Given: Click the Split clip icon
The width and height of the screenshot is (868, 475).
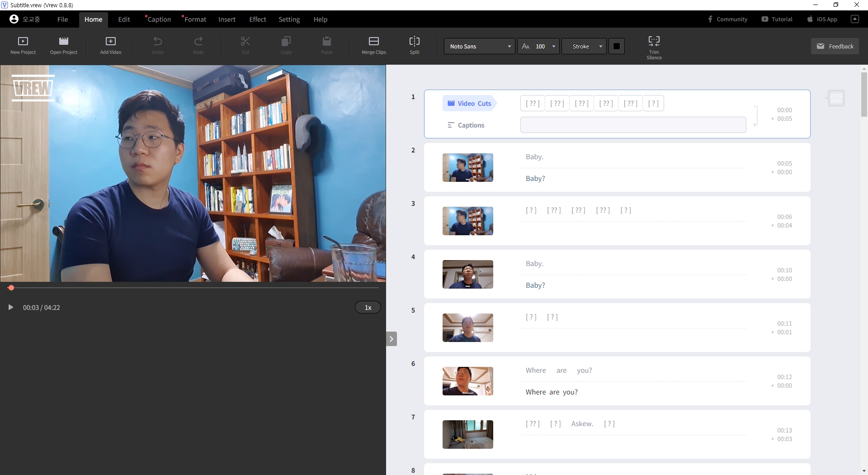Looking at the screenshot, I should 415,41.
